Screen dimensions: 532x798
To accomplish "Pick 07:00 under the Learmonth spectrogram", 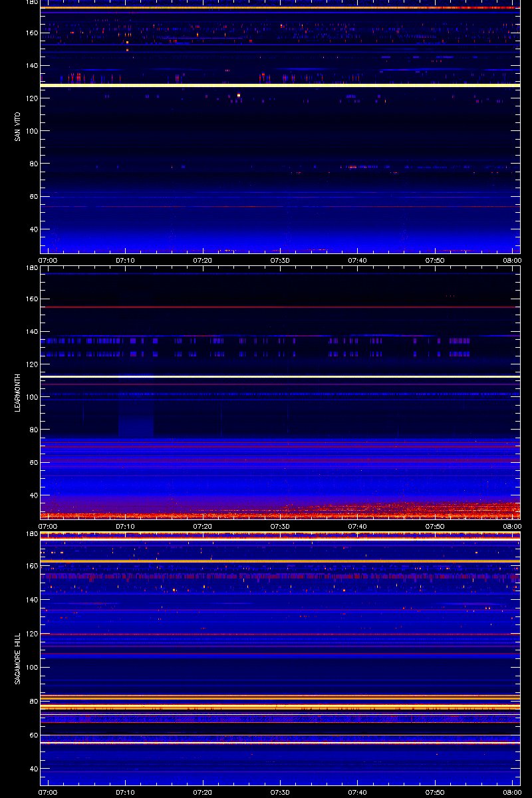I will 49,526.
